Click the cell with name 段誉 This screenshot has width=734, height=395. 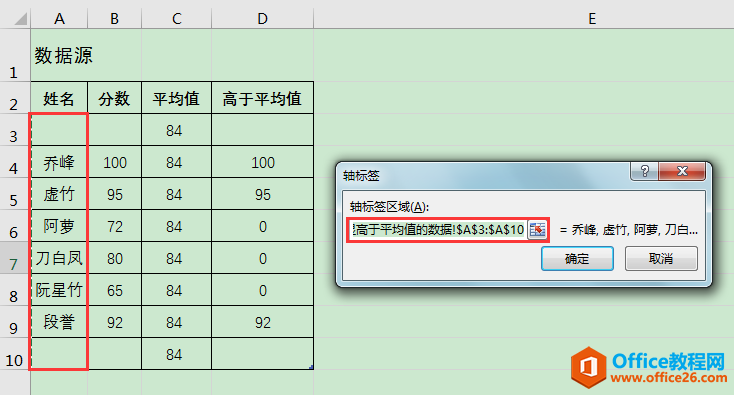[59, 322]
